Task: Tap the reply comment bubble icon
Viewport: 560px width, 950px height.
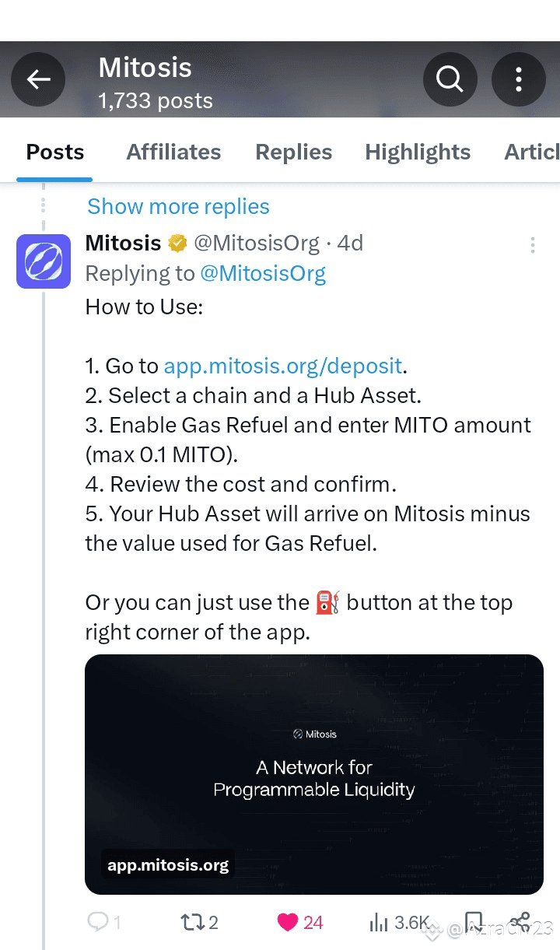Action: 98,922
